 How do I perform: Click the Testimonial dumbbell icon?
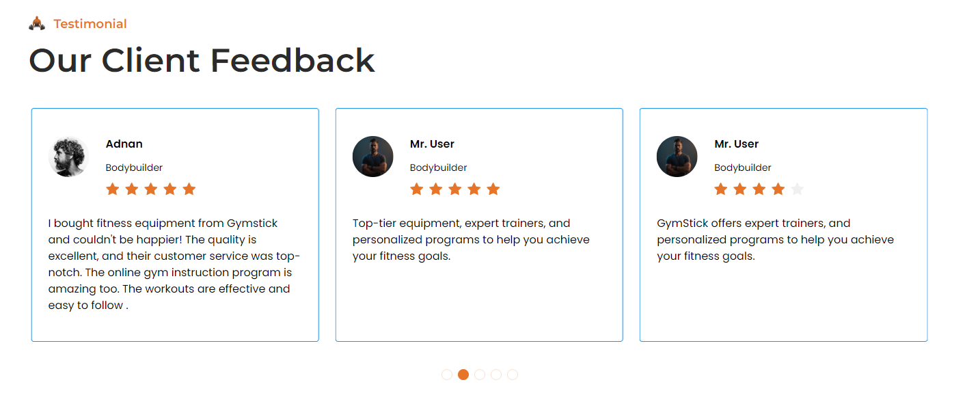coord(37,24)
